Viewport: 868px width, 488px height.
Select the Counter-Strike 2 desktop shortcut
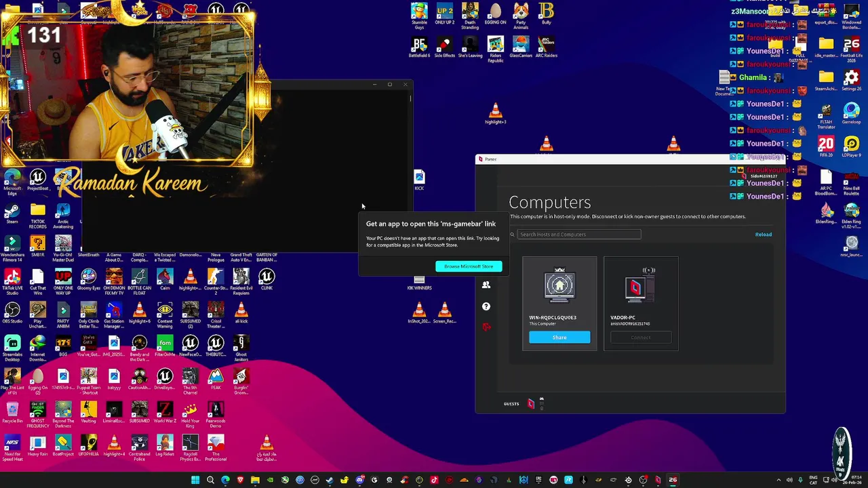pos(216,282)
